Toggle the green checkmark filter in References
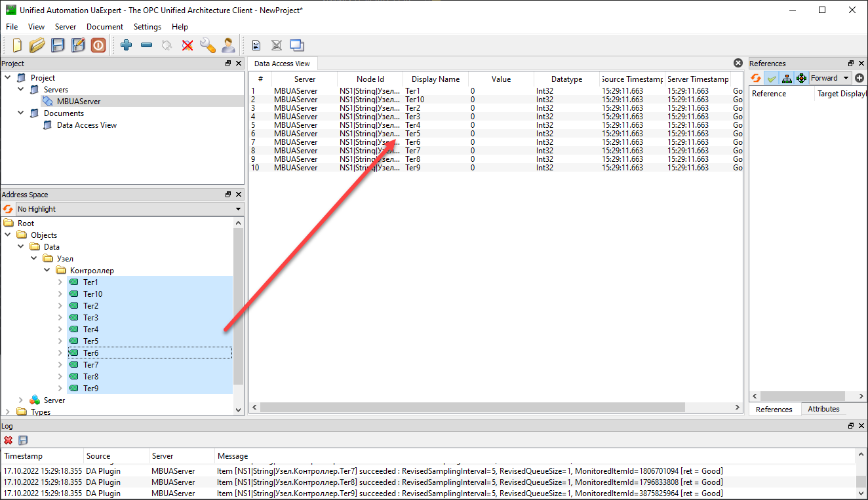The width and height of the screenshot is (868, 500). click(x=772, y=78)
